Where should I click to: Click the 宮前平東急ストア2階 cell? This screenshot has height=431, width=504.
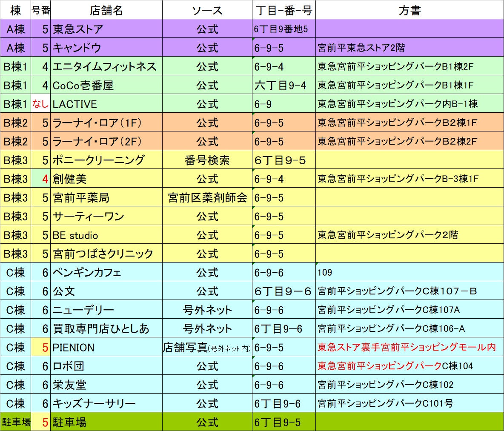(x=410, y=48)
